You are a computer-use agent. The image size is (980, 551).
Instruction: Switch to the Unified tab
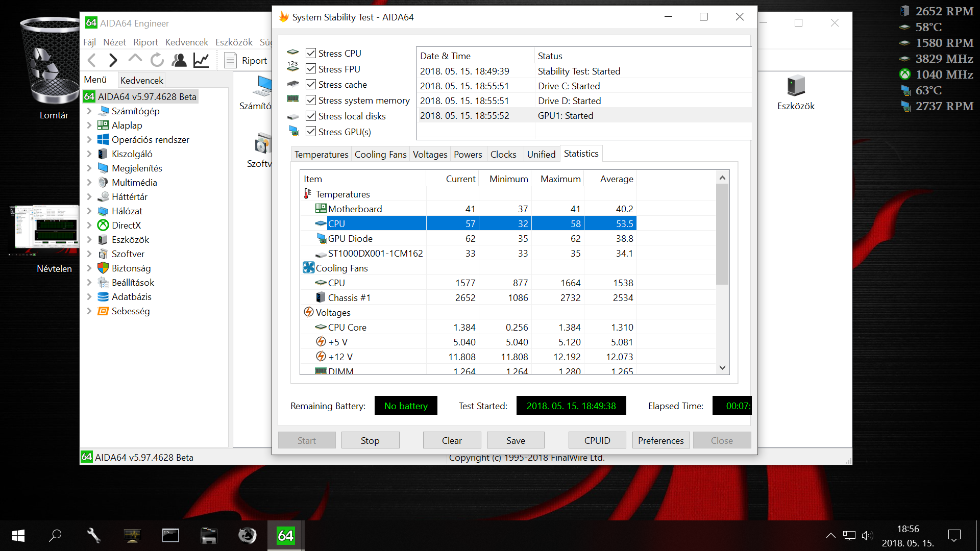[x=541, y=154]
